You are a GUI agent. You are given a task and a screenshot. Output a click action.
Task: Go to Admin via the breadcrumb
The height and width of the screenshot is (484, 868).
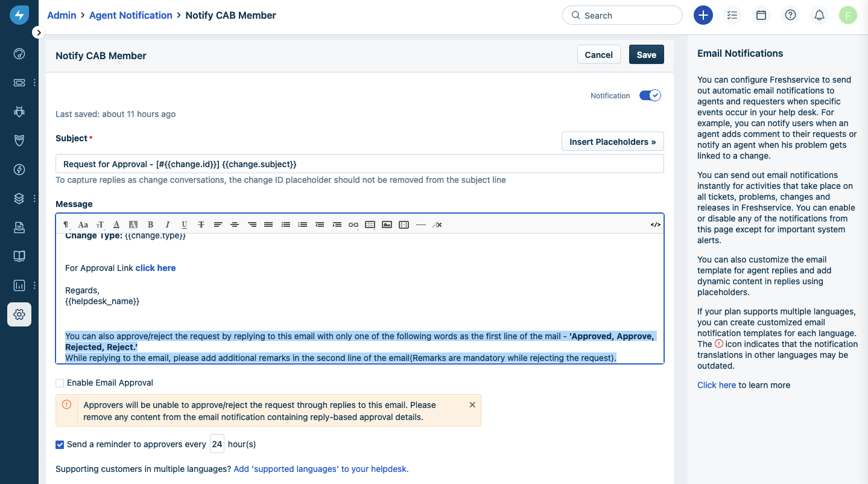coord(62,15)
